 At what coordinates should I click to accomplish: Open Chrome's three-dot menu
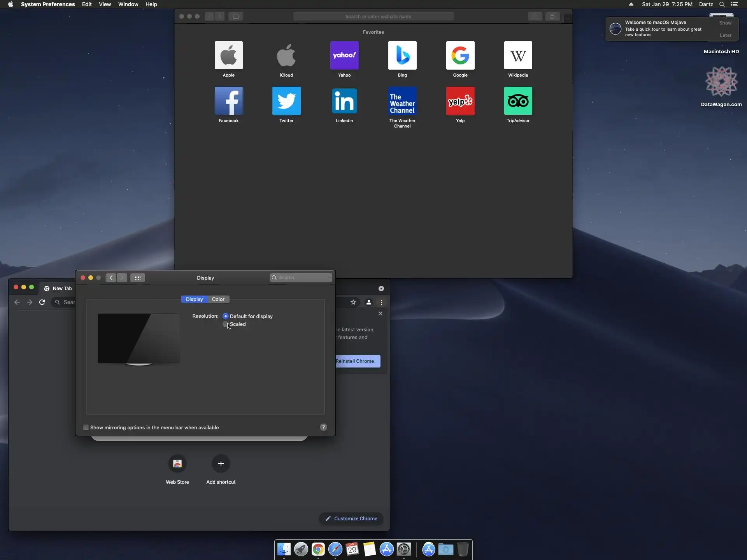coord(381,302)
